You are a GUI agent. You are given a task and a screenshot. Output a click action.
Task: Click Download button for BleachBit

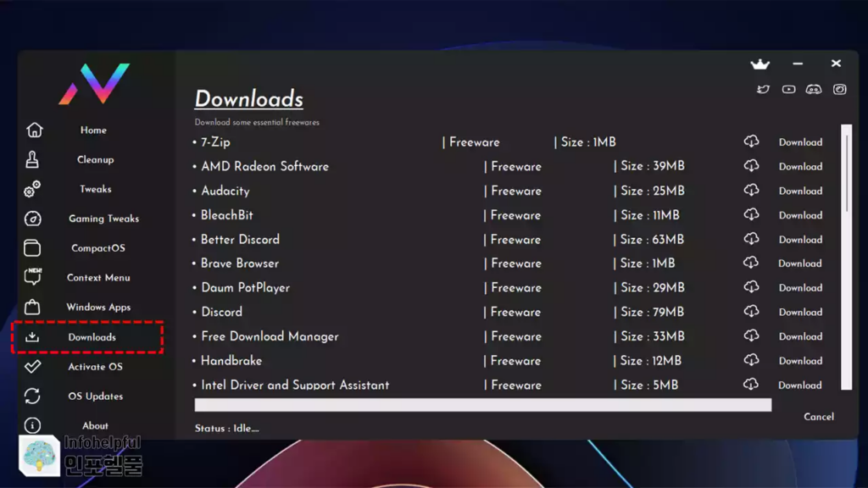coord(800,215)
